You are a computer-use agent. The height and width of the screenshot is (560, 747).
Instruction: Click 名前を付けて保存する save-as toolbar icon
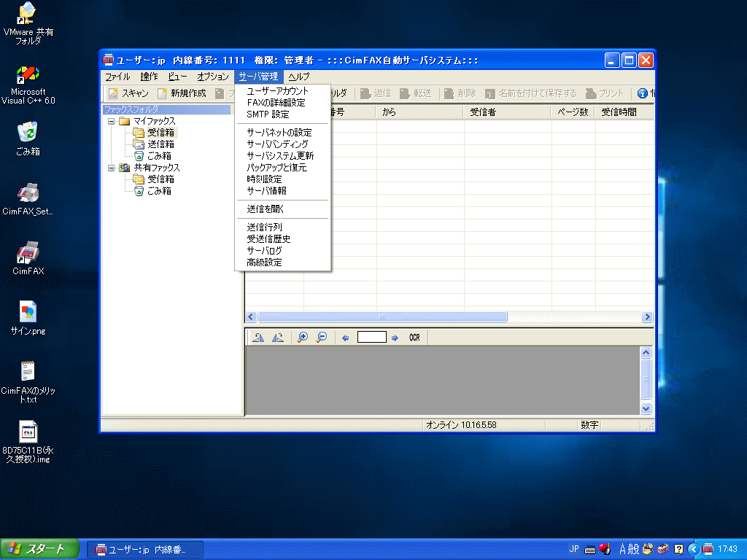click(x=489, y=93)
